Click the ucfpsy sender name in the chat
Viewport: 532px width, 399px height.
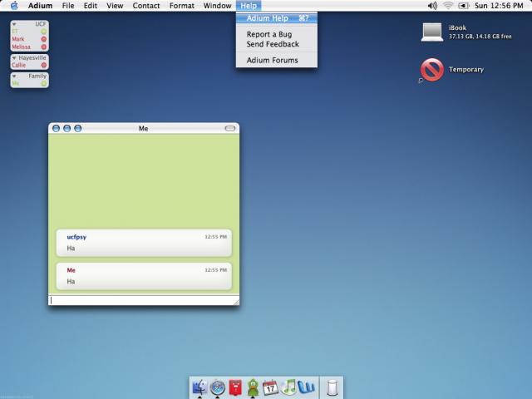76,237
